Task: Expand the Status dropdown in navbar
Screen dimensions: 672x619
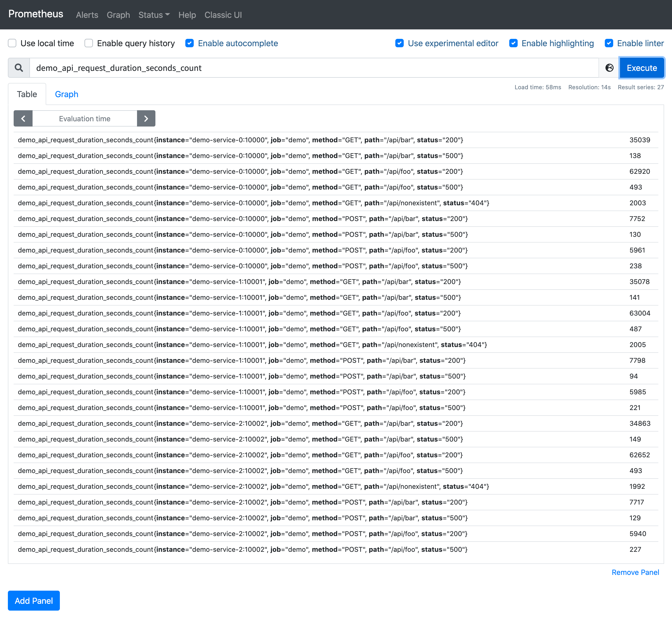Action: pos(154,15)
